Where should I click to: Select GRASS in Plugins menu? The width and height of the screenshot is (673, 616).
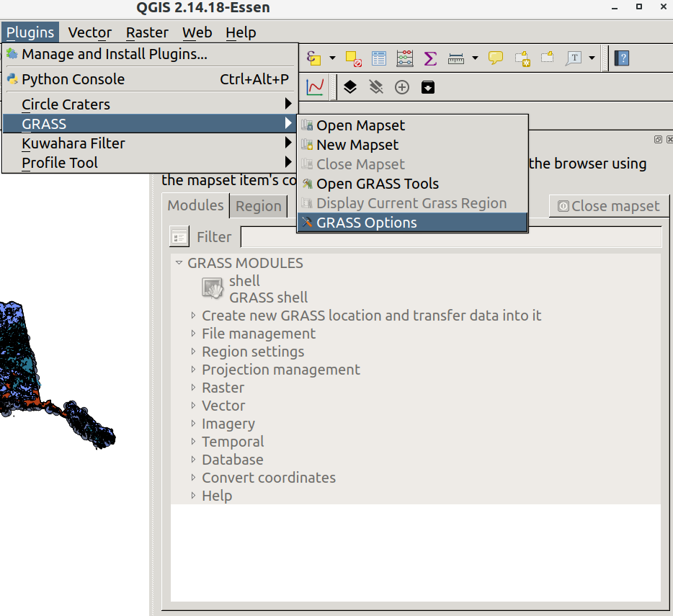click(150, 124)
